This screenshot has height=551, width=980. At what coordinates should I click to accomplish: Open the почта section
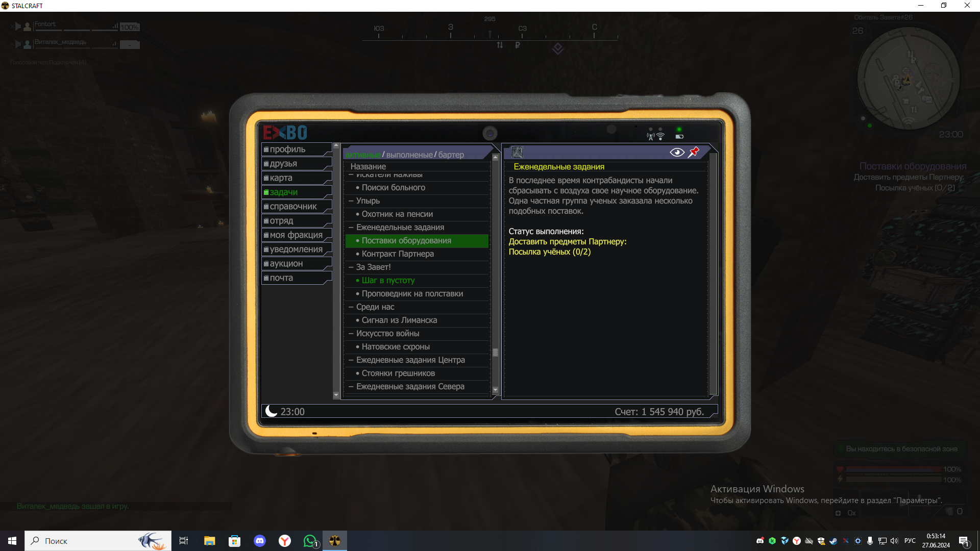pyautogui.click(x=297, y=278)
